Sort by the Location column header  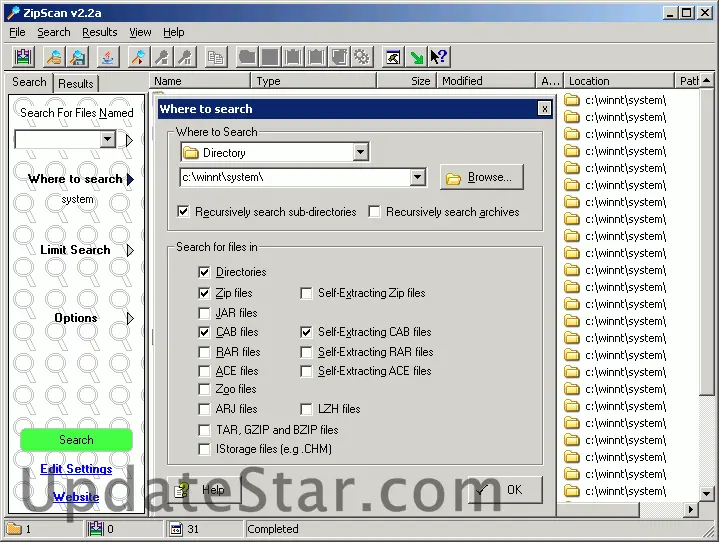(x=619, y=81)
